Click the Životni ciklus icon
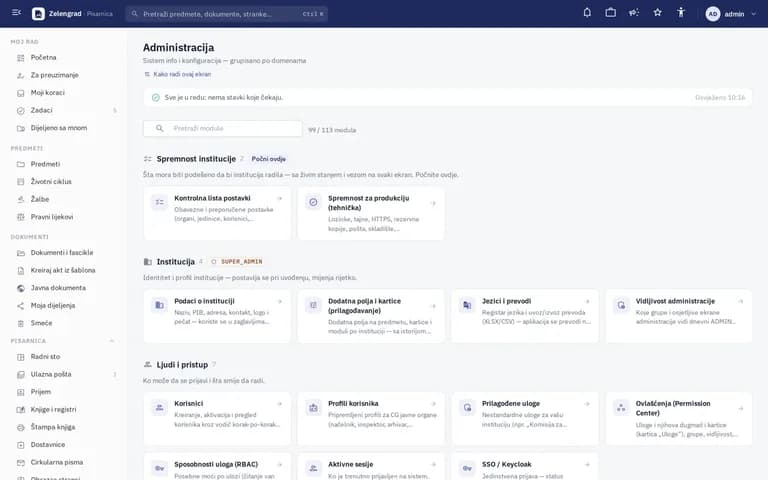 pyautogui.click(x=21, y=182)
